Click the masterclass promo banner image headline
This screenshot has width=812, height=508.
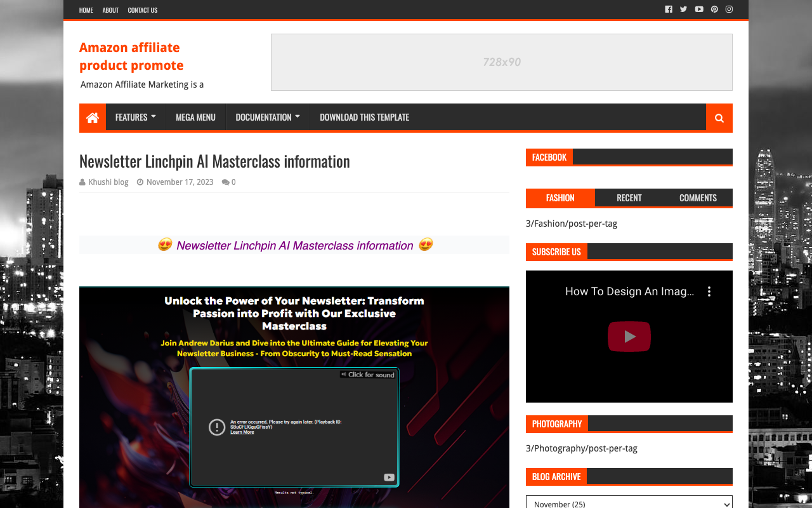pos(294,313)
